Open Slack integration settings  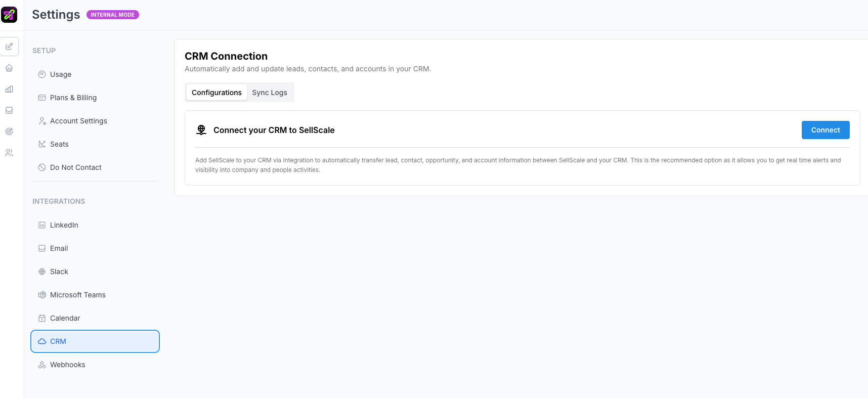pyautogui.click(x=95, y=272)
